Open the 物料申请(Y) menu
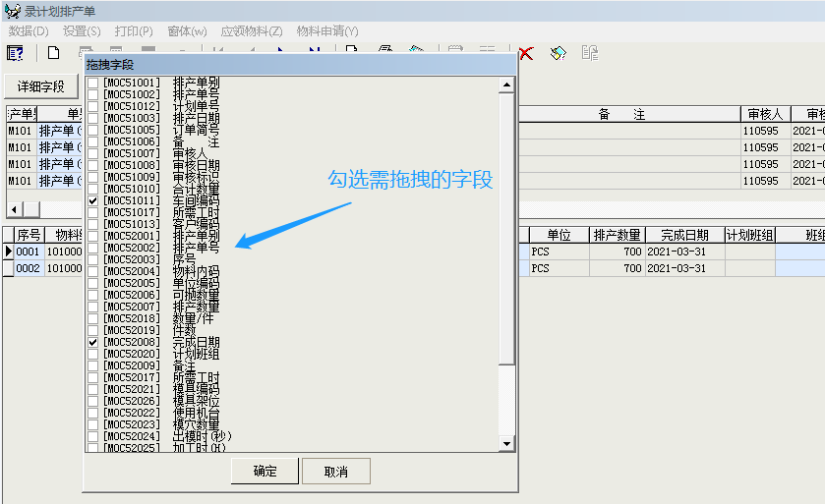The image size is (825, 504). [327, 31]
